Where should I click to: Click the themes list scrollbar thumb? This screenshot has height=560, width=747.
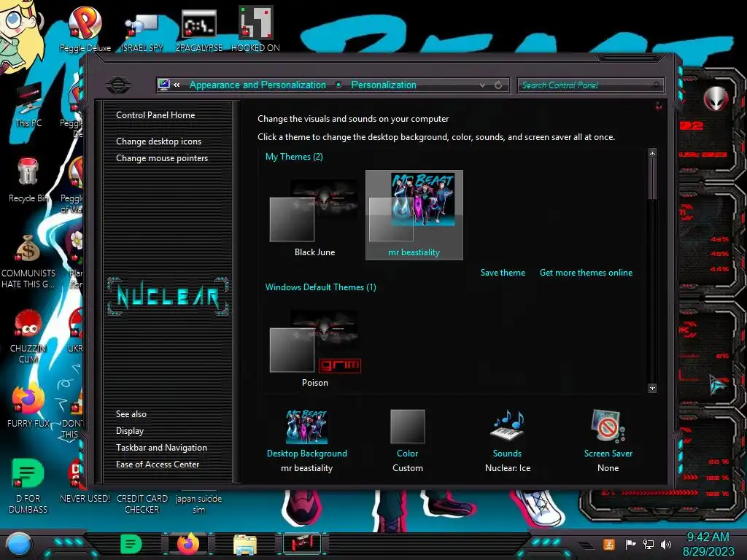652,179
